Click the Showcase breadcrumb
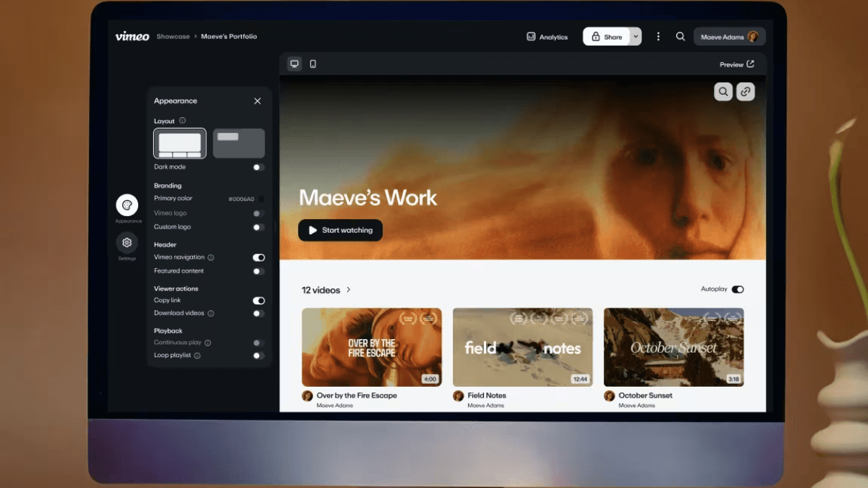Viewport: 868px width, 488px height. click(173, 36)
